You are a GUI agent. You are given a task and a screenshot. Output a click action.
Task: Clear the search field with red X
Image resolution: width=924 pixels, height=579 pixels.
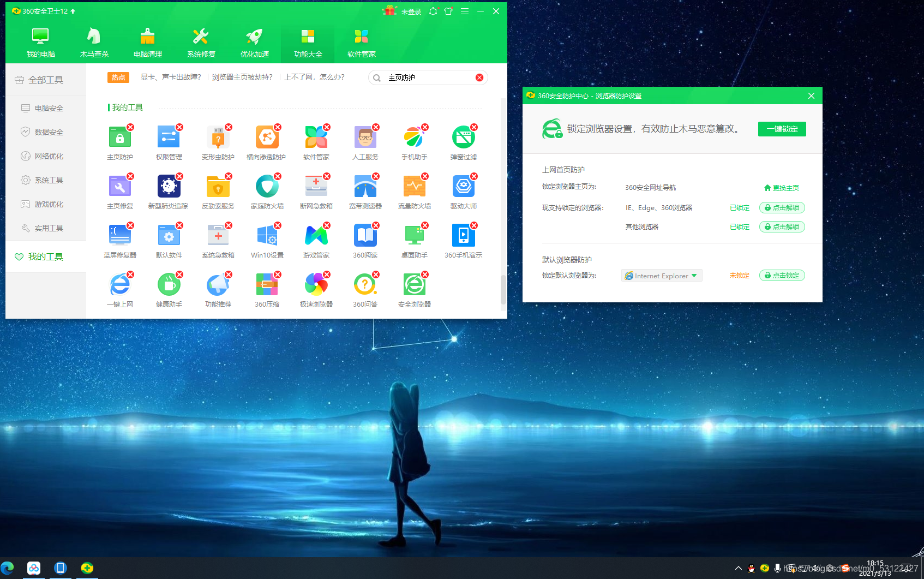pyautogui.click(x=479, y=77)
